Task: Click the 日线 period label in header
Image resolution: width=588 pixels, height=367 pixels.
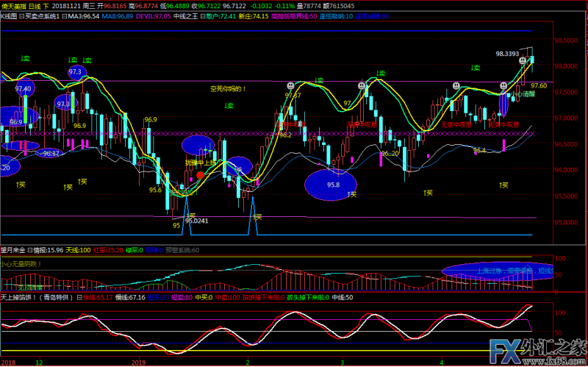Action: pyautogui.click(x=35, y=6)
